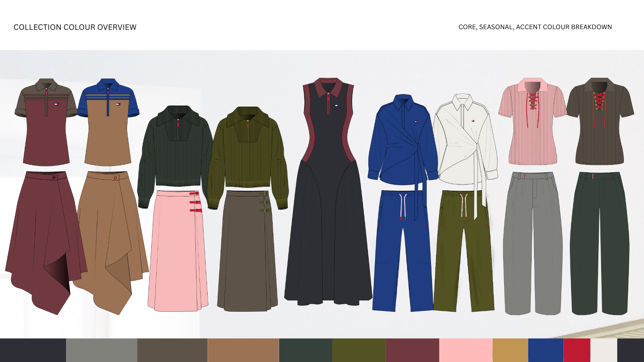Pick the taupe brown colour swatch
This screenshot has height=362, width=644.
172,350
